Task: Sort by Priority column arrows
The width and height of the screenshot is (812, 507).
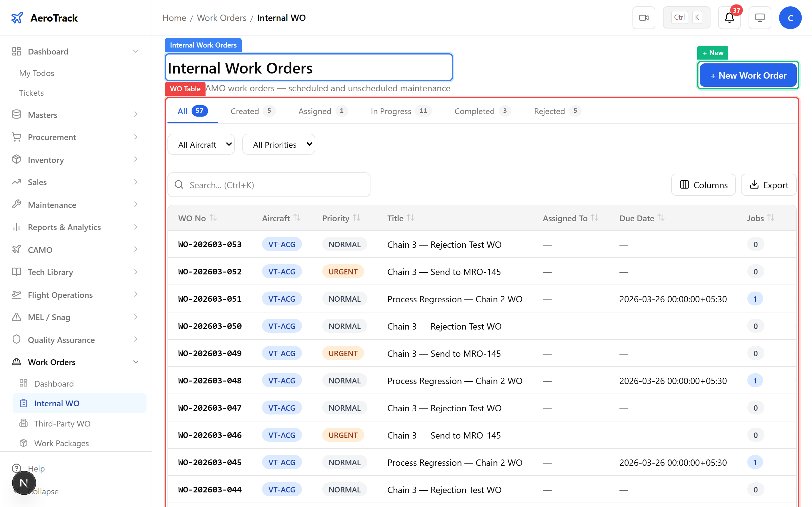Action: tap(357, 218)
